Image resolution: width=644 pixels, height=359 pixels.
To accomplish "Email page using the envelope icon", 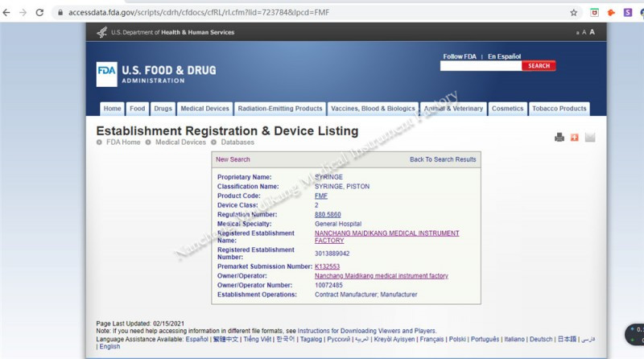I will click(590, 137).
